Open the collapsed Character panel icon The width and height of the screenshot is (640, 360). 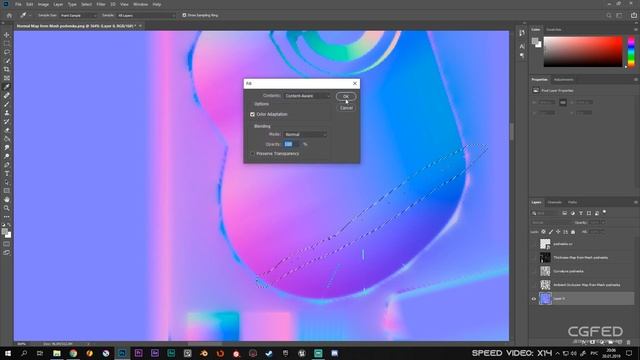pyautogui.click(x=522, y=46)
